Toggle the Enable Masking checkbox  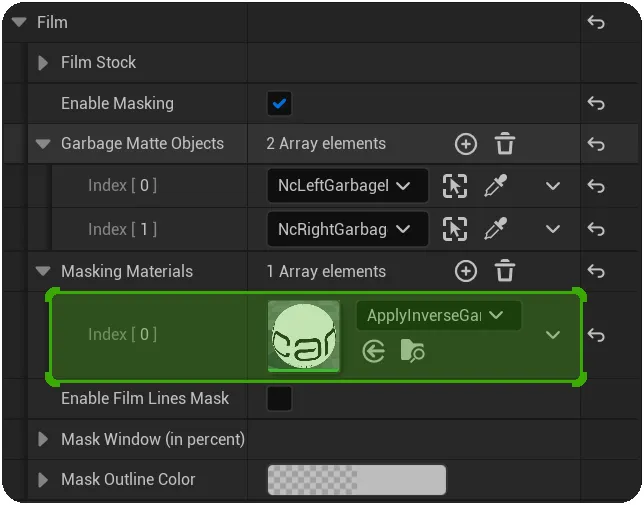pyautogui.click(x=279, y=103)
